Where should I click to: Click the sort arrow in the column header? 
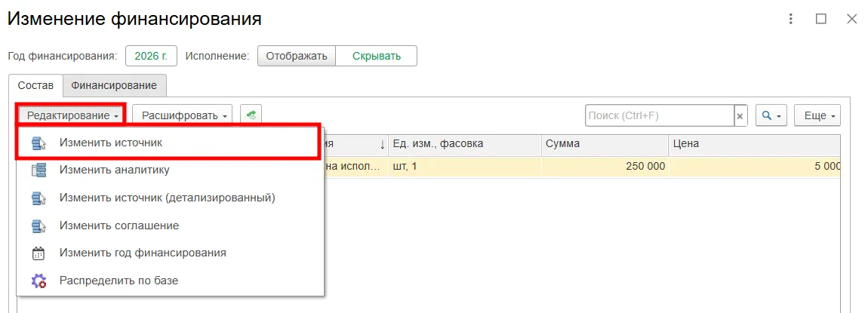[382, 144]
